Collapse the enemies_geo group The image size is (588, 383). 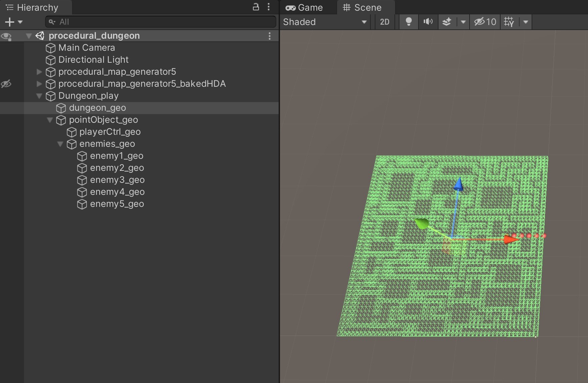point(60,144)
